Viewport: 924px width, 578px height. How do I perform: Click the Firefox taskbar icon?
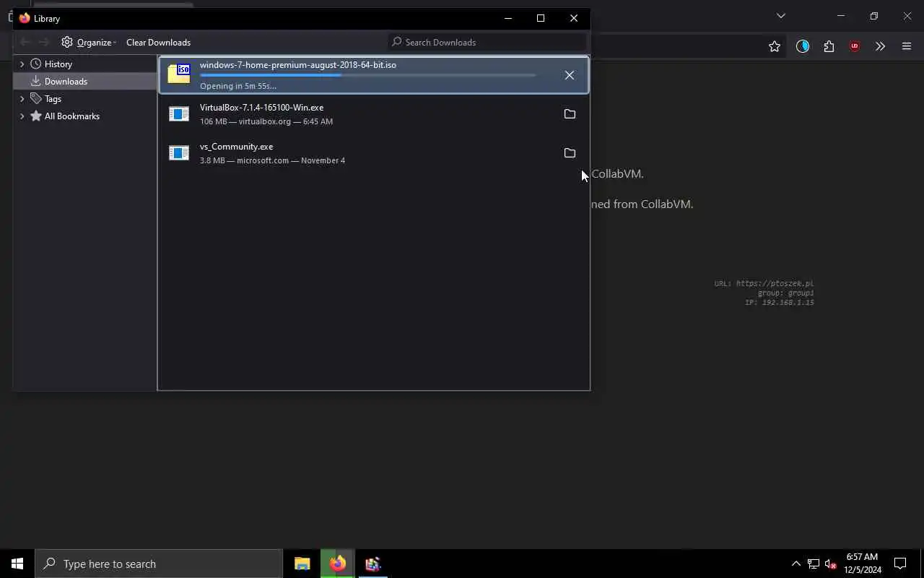tap(338, 564)
